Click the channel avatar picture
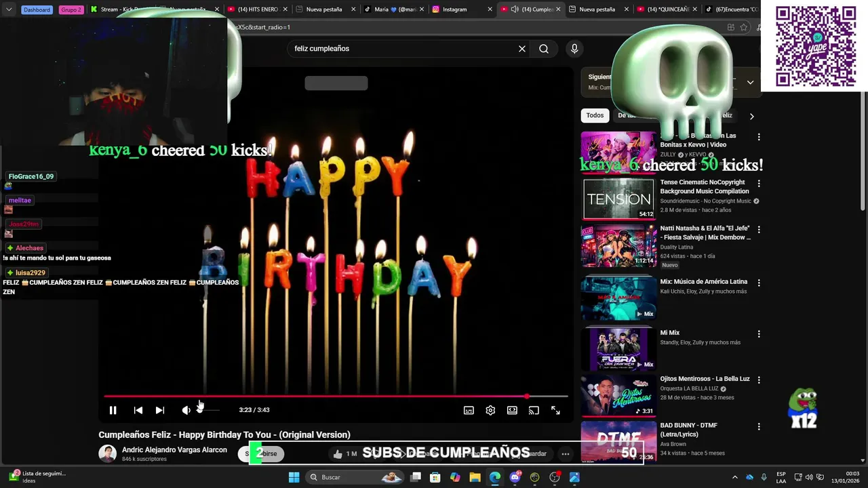 (107, 453)
